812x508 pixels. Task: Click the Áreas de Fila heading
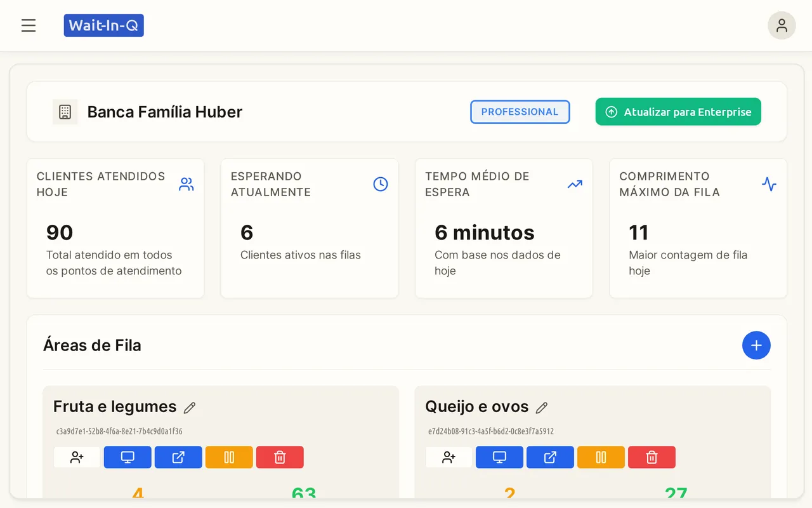tap(92, 345)
